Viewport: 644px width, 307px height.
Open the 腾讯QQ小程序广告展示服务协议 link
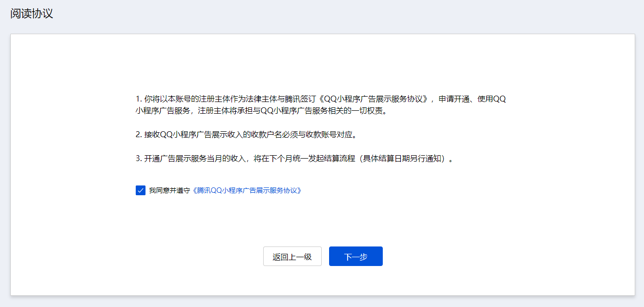click(x=247, y=190)
